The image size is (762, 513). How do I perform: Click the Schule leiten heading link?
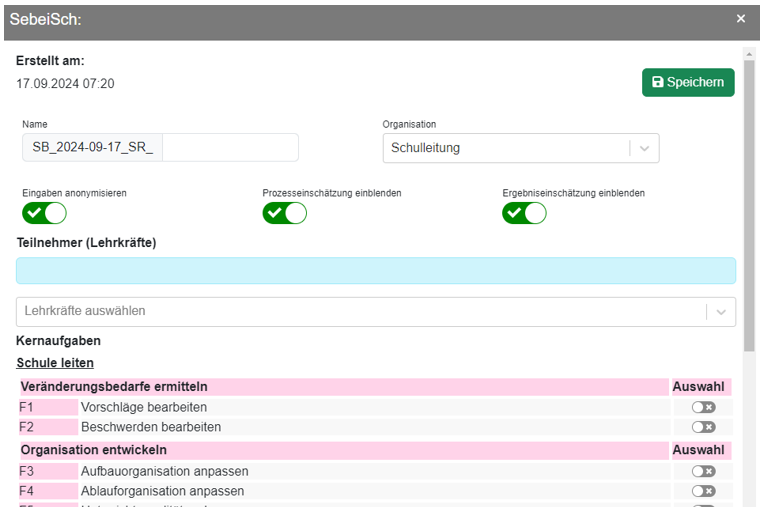tap(55, 363)
